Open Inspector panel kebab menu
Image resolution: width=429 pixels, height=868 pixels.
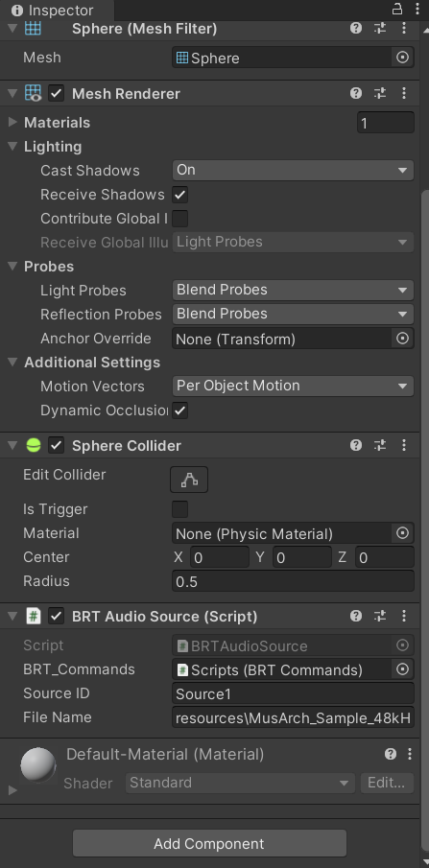point(417,9)
